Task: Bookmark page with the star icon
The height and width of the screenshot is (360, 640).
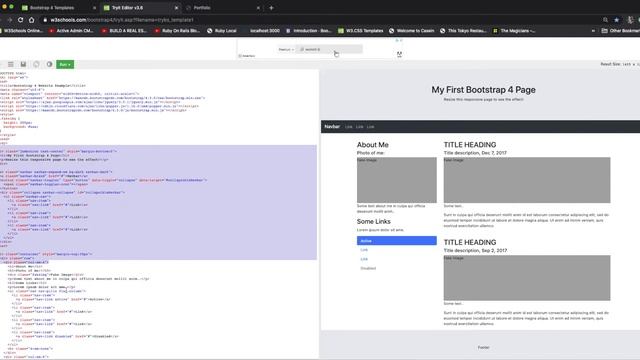Action: (617, 20)
